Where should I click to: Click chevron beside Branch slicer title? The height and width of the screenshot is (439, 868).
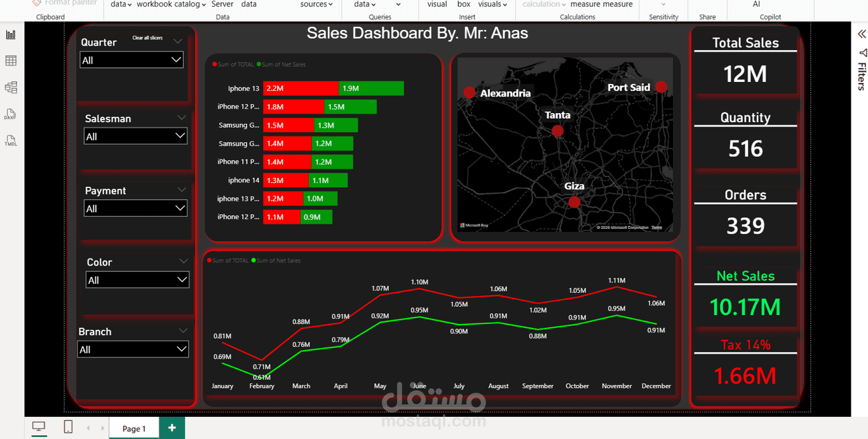(x=183, y=330)
